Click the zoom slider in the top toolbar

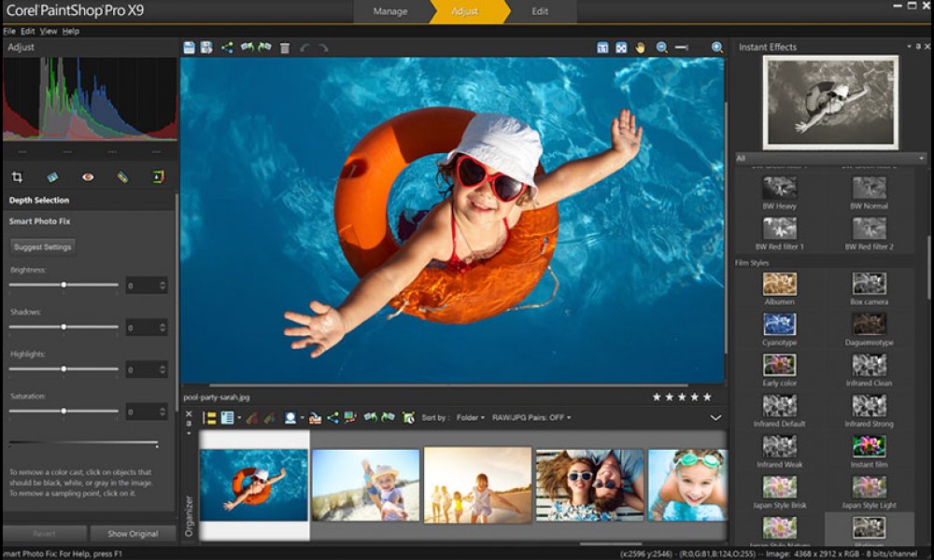pyautogui.click(x=682, y=48)
